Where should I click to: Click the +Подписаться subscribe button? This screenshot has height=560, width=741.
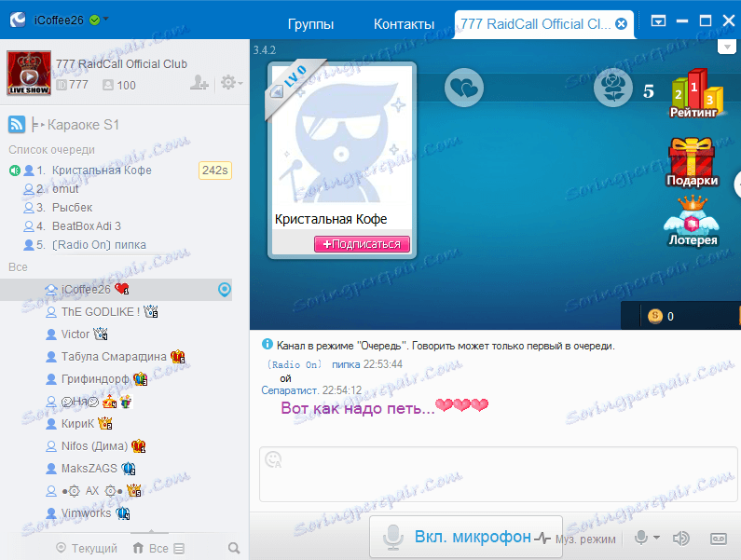coord(362,244)
